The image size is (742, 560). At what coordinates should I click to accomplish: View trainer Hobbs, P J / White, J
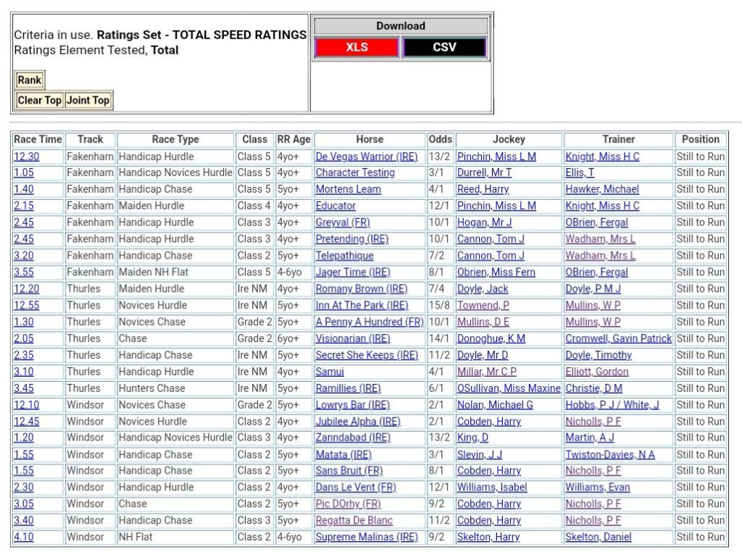pos(612,405)
